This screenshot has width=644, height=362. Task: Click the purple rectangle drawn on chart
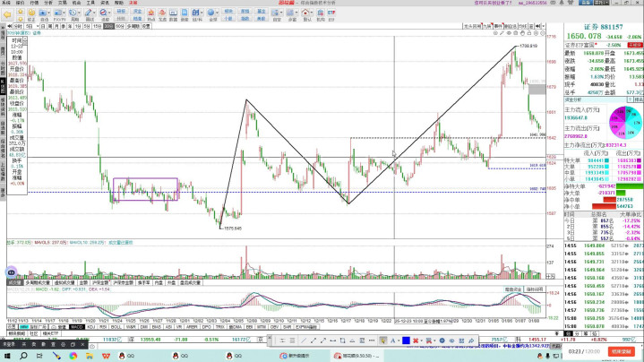[x=144, y=178]
